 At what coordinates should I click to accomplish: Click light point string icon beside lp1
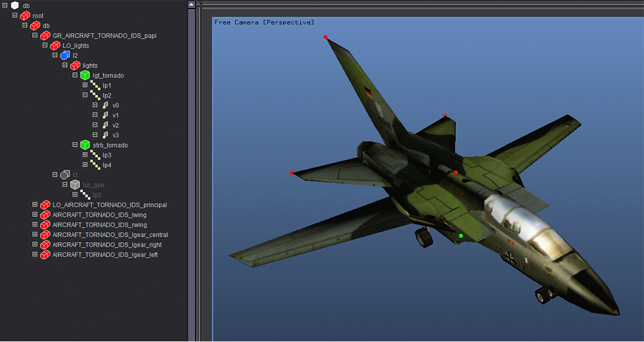click(x=95, y=85)
